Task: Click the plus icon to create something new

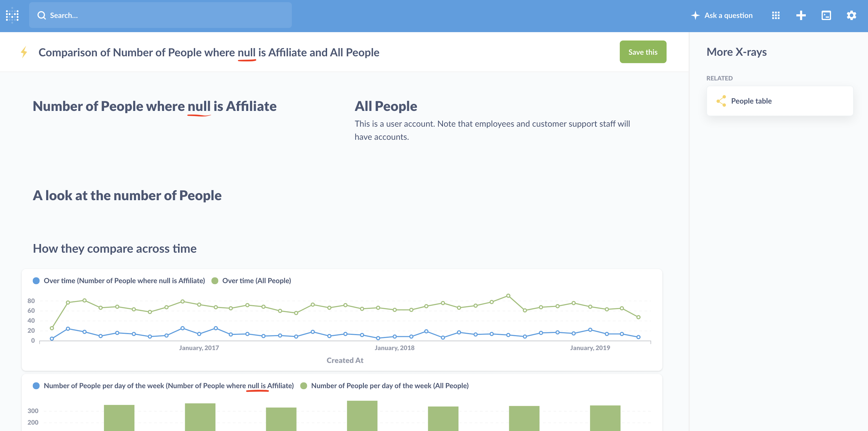Action: [x=801, y=15]
